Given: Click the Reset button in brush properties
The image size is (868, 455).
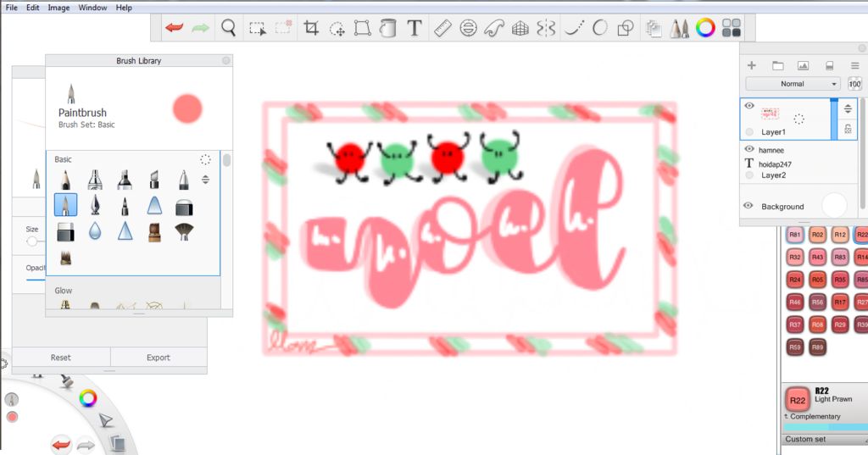Looking at the screenshot, I should (61, 358).
